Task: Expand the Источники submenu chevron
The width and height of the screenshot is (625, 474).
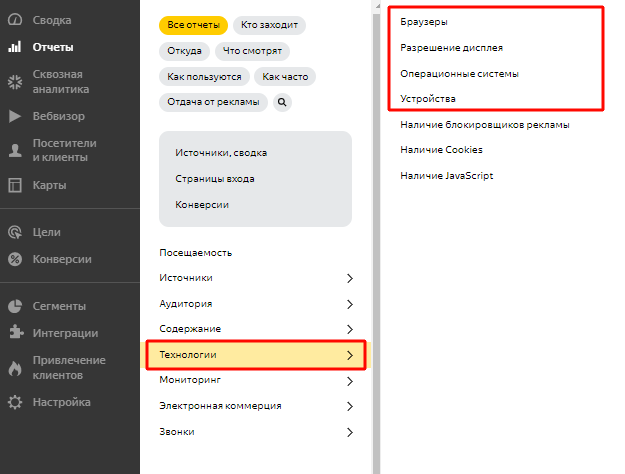Action: pos(349,278)
